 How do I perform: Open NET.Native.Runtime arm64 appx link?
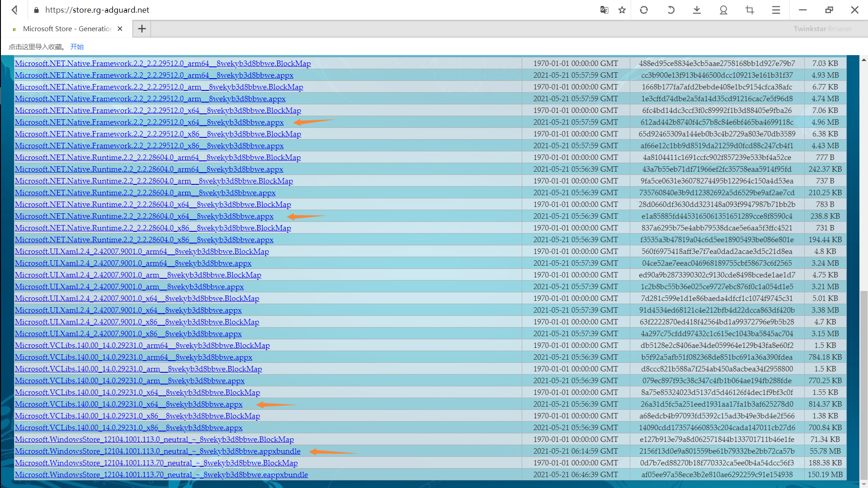click(149, 169)
